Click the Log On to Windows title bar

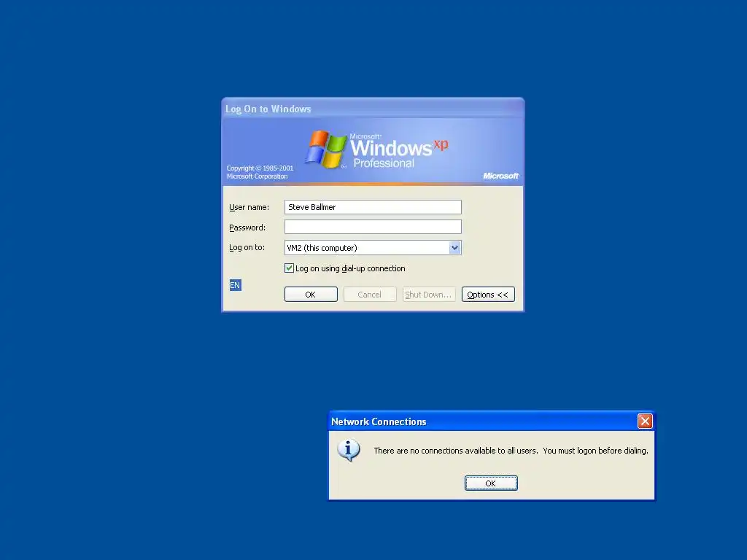point(373,109)
